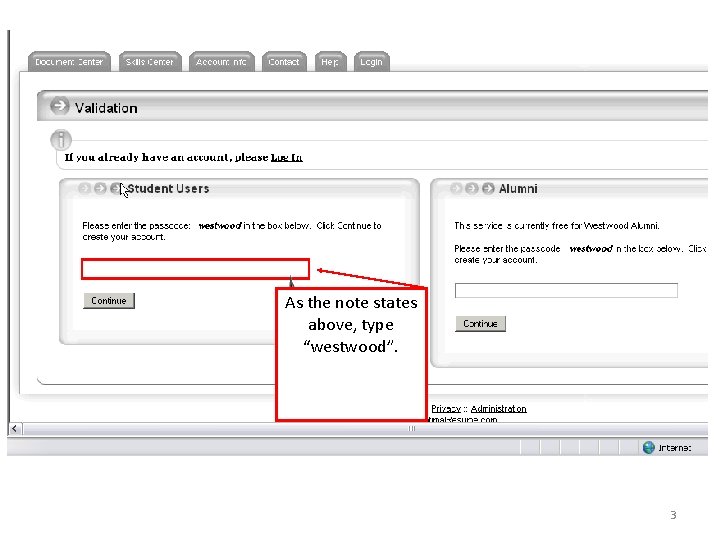Click the Alumni passcode input field

(x=566, y=290)
